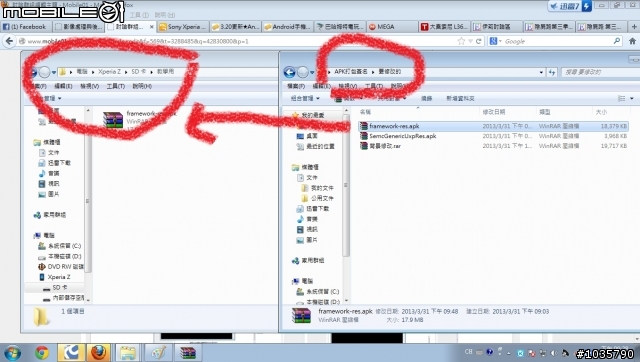Select 桌面 in right navigation pane

(312, 136)
